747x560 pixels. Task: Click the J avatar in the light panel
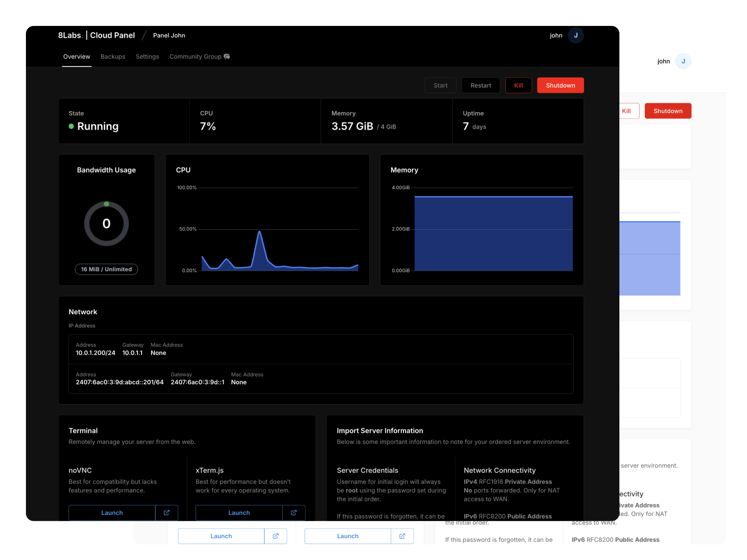pos(683,61)
